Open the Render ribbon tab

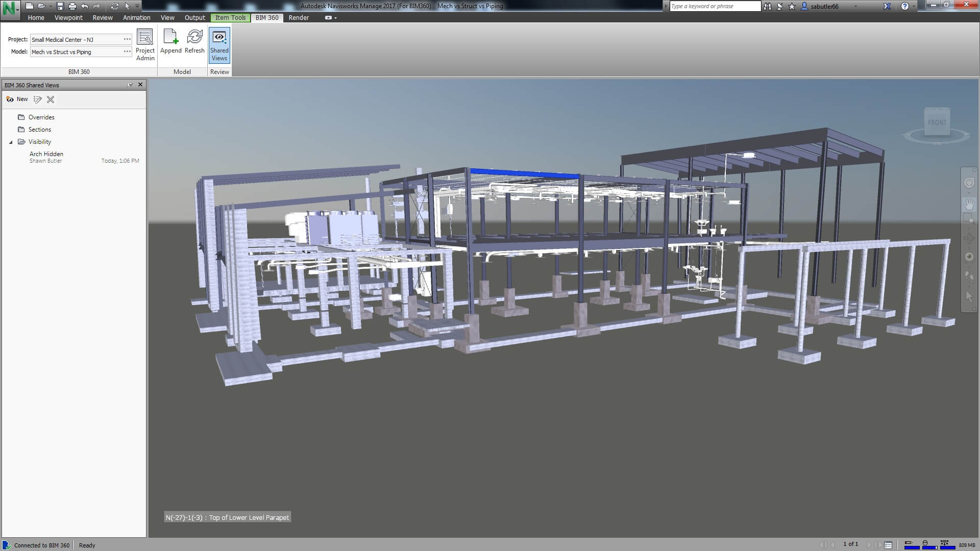(x=299, y=17)
